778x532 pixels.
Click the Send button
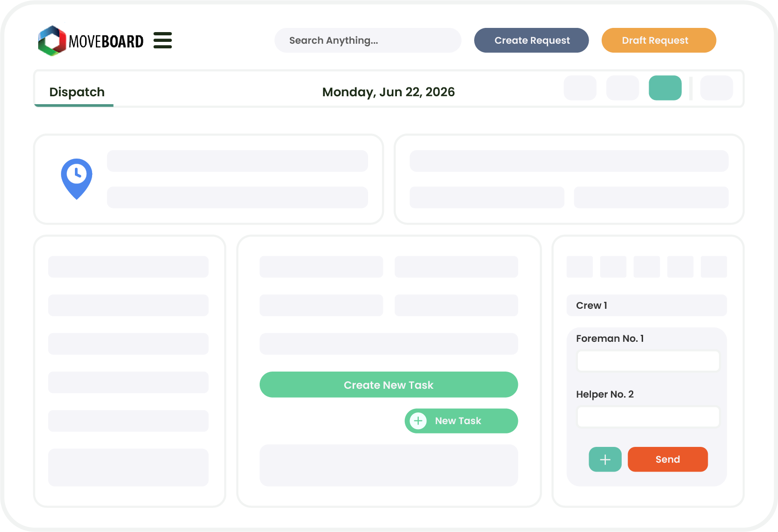point(667,459)
